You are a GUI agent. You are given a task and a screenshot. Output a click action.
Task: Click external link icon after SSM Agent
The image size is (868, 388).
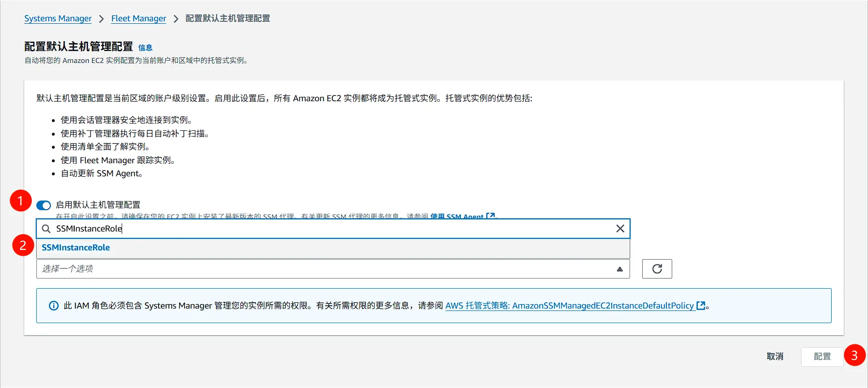pyautogui.click(x=490, y=216)
